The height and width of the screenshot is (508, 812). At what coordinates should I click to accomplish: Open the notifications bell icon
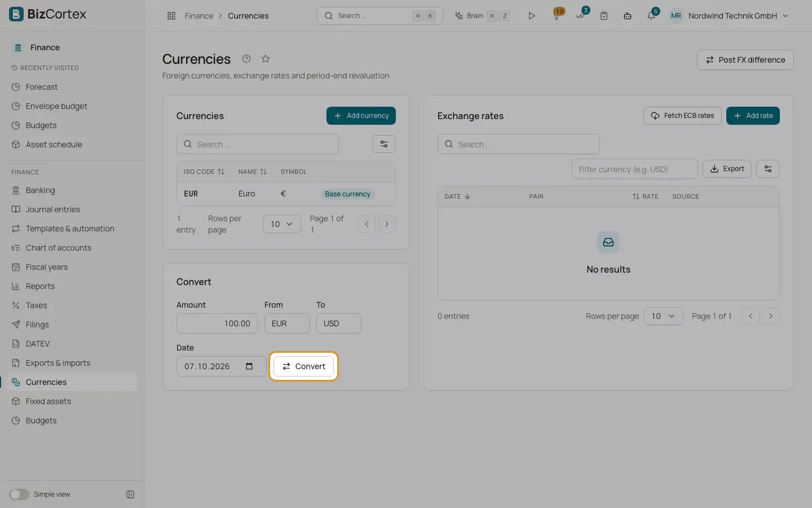651,15
